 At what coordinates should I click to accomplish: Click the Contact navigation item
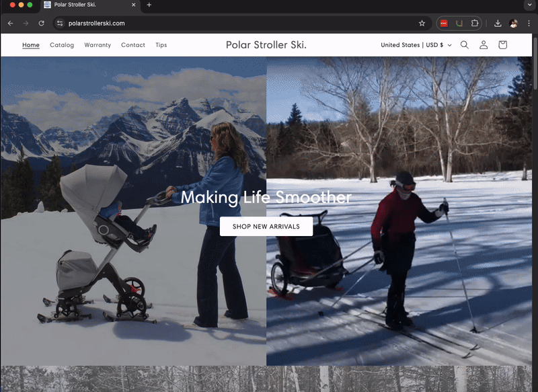coord(132,44)
